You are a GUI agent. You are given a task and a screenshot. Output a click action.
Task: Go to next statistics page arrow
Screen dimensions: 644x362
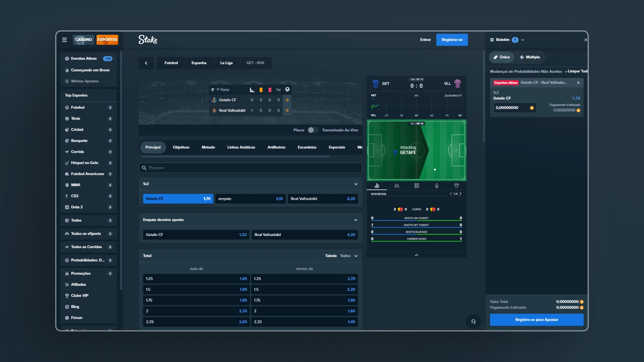pos(461,194)
